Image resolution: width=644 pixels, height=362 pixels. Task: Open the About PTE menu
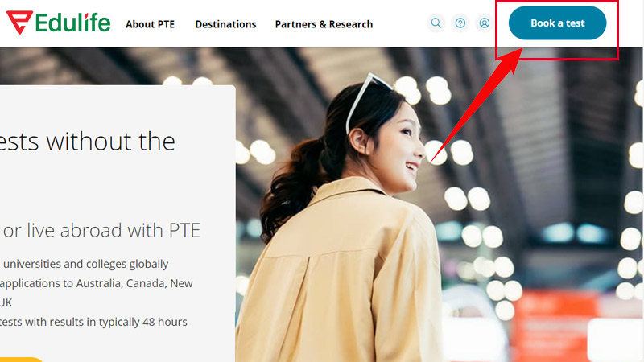[x=151, y=24]
